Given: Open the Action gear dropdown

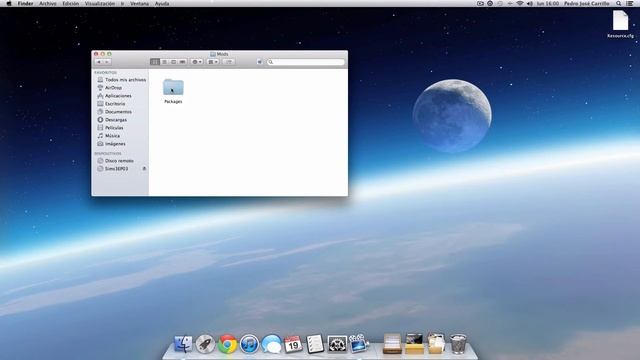Looking at the screenshot, I should click(197, 62).
